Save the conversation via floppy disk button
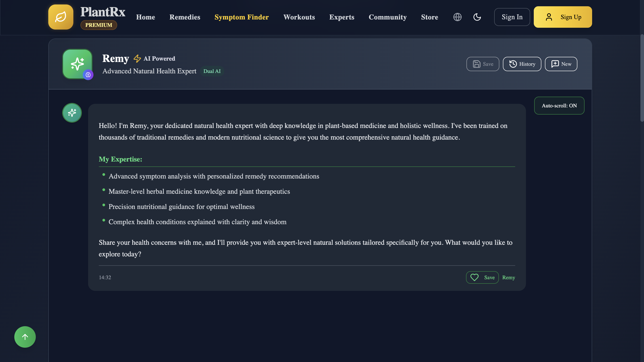Viewport: 644px width, 362px height. pyautogui.click(x=483, y=64)
